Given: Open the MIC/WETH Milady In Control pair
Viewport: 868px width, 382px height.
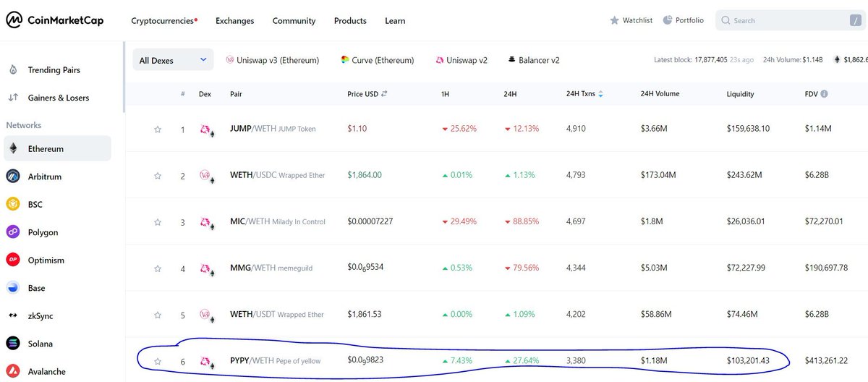Looking at the screenshot, I should (277, 221).
